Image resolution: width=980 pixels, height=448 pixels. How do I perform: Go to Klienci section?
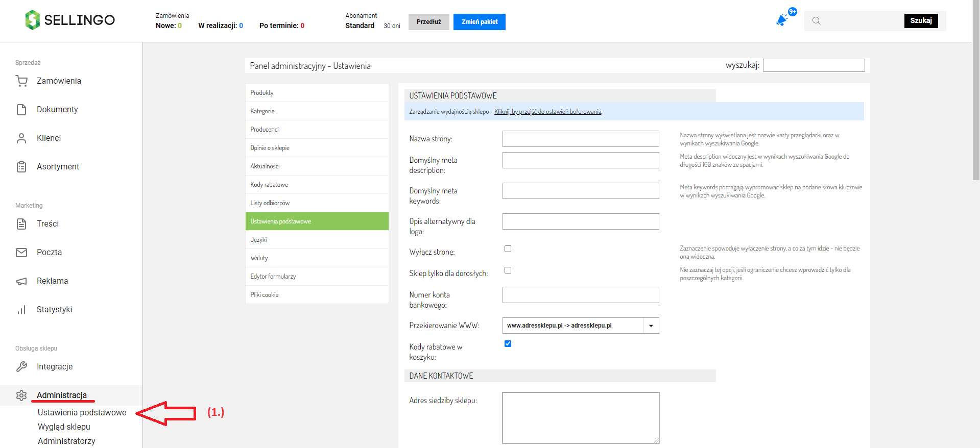click(x=49, y=138)
